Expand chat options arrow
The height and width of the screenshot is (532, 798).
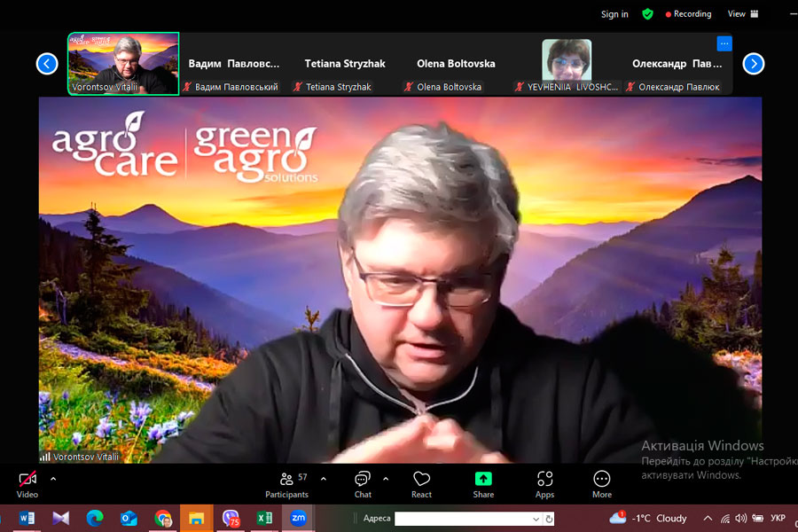pos(386,479)
